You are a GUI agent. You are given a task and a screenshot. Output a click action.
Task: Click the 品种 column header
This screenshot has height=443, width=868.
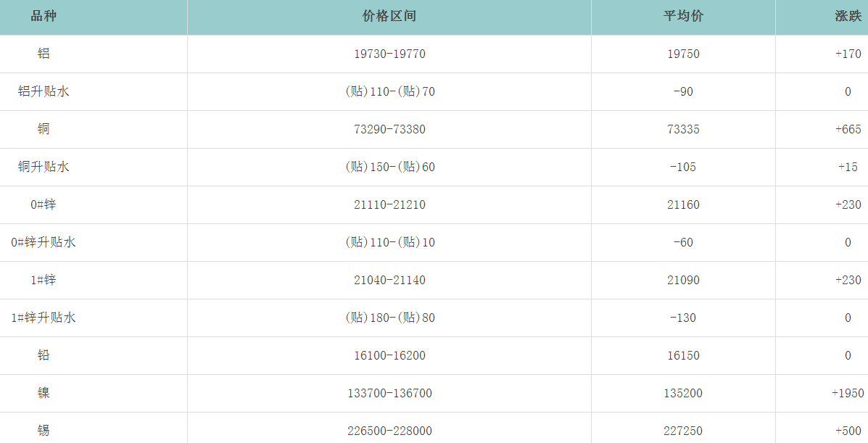[x=44, y=17]
